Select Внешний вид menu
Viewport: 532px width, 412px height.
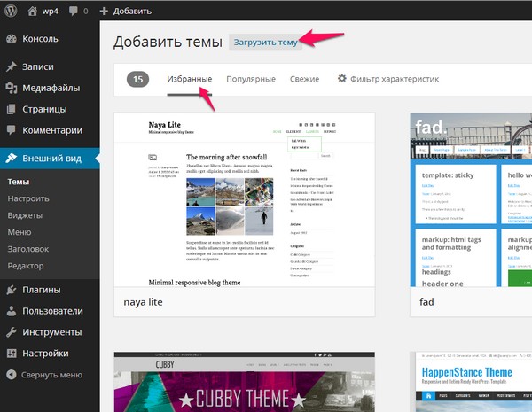(50, 159)
